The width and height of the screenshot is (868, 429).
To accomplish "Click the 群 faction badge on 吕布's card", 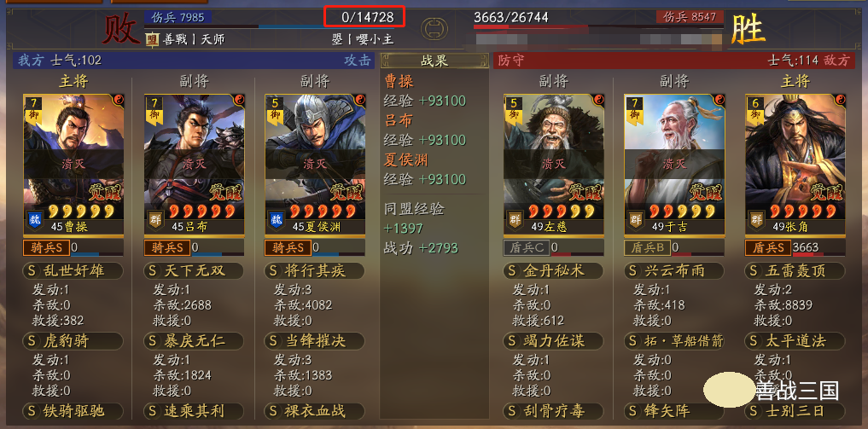I will tap(153, 219).
